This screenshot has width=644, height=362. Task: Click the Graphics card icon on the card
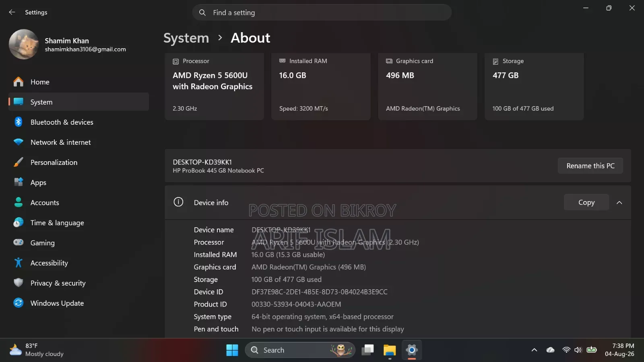point(389,61)
